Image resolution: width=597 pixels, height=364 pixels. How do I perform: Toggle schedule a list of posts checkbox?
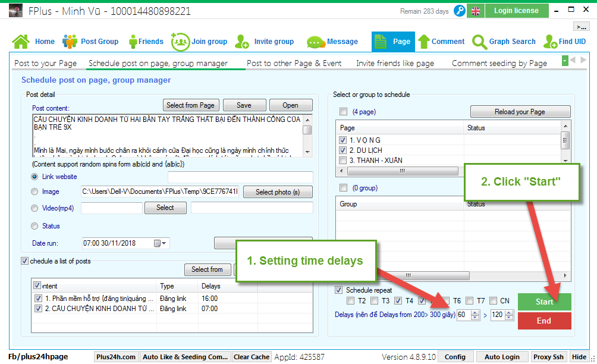(x=25, y=261)
